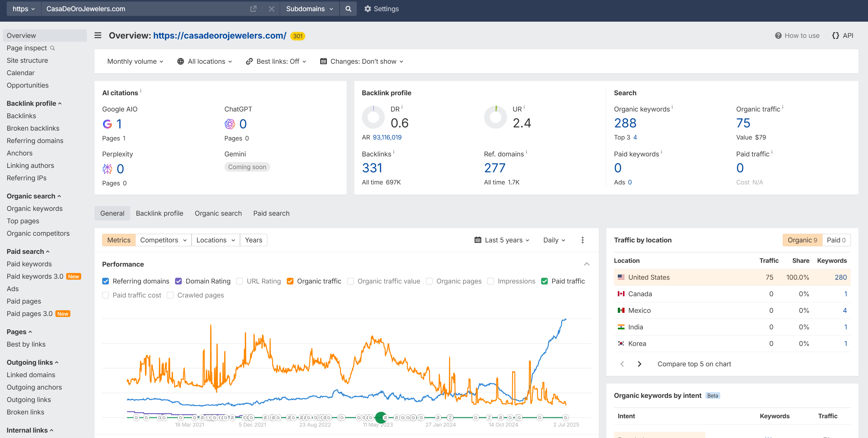
Task: Click the large green marker on the timeline
Action: click(x=381, y=417)
